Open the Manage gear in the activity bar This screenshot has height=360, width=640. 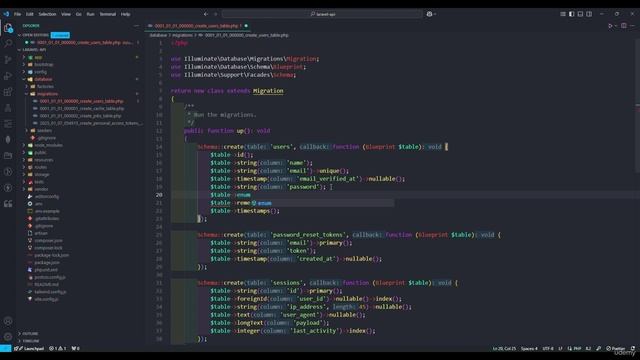pos(8,337)
